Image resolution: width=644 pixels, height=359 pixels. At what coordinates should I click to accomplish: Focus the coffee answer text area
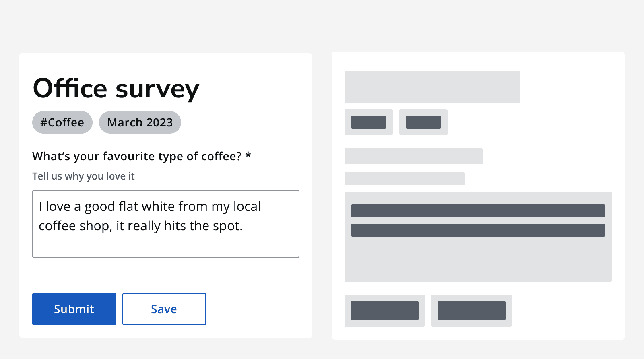coord(166,243)
